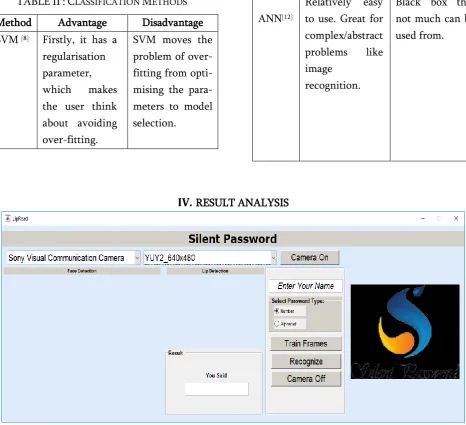
Task: Click the Train Frames button
Action: coord(306,344)
